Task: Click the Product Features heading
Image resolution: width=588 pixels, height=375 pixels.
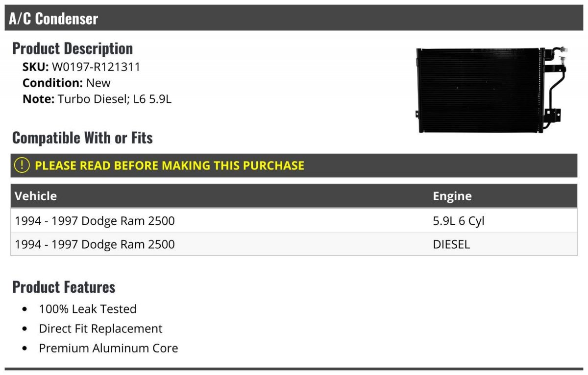Action: click(x=64, y=287)
